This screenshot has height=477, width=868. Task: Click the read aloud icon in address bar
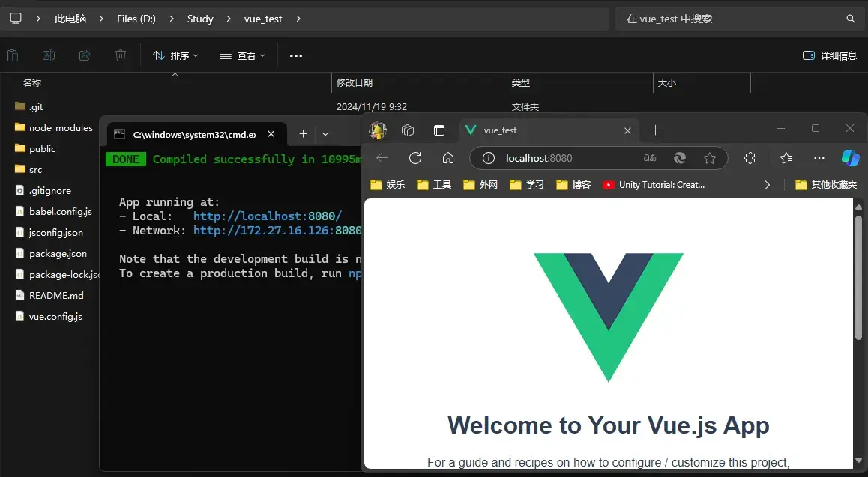(x=650, y=158)
